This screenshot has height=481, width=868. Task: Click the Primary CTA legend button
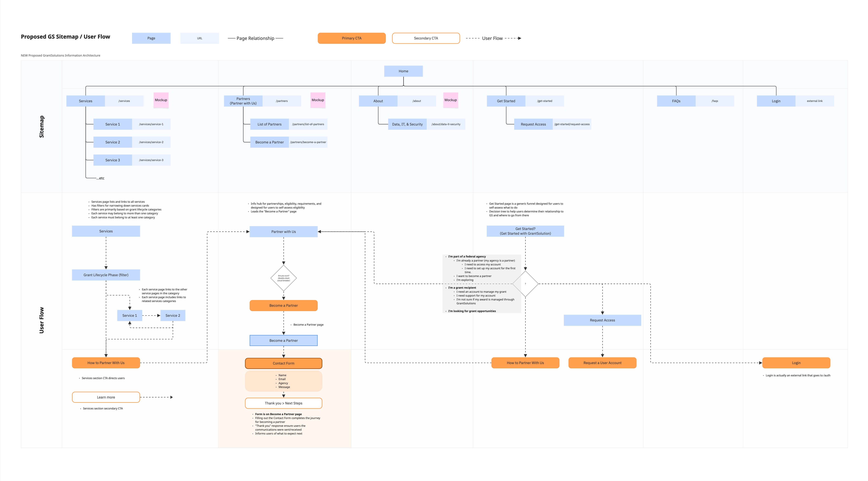[351, 38]
